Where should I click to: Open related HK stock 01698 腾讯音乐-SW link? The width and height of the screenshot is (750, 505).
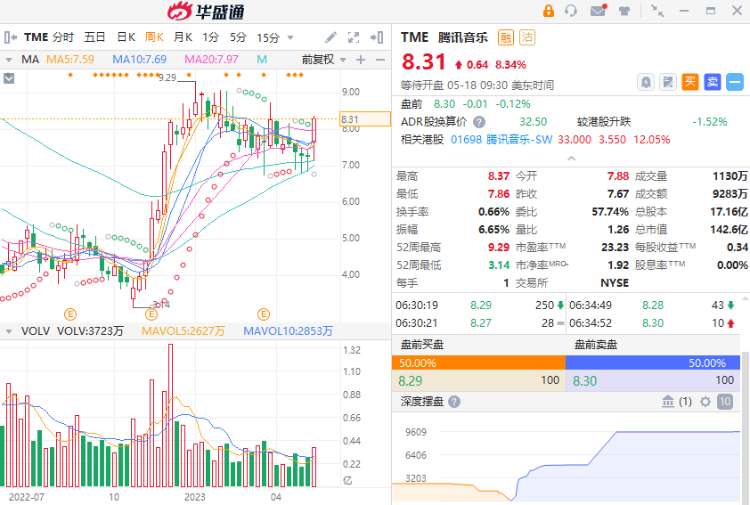(x=501, y=140)
